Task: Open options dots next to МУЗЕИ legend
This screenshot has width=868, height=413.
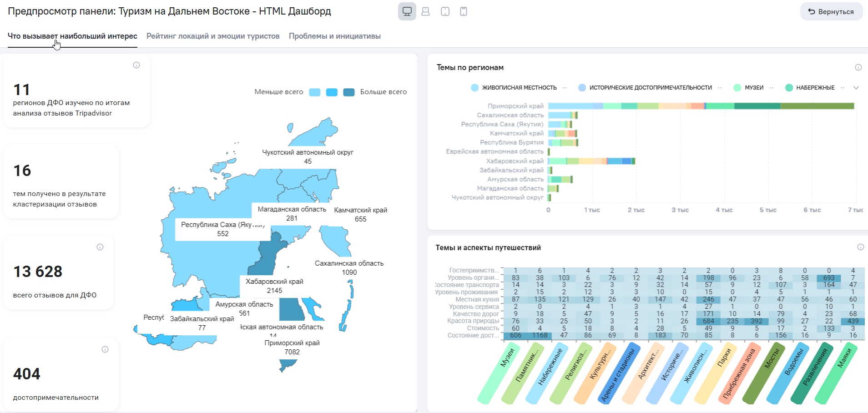Action: pyautogui.click(x=772, y=88)
